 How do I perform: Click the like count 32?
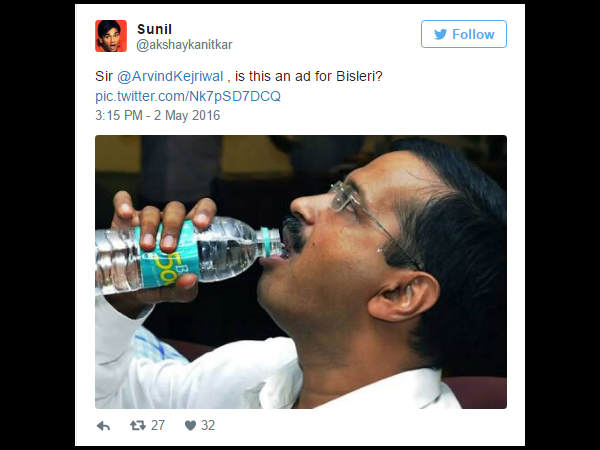coord(208,425)
